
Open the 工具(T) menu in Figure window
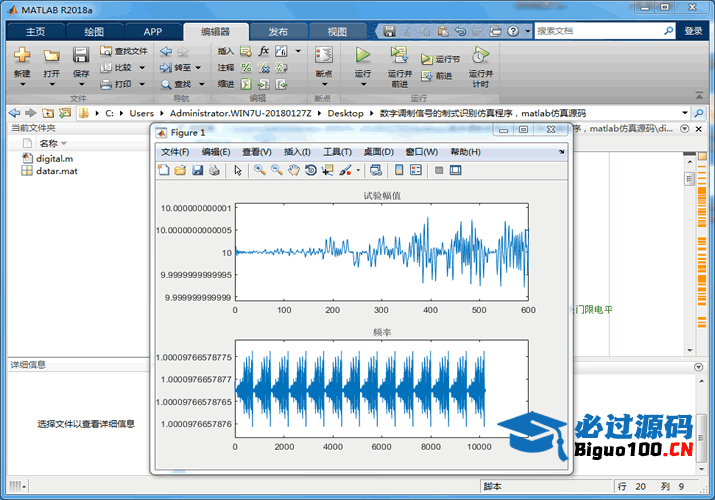(x=337, y=152)
